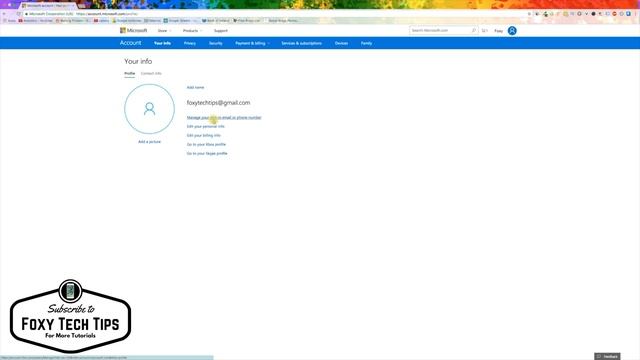Open the Store dropdown menu
The height and width of the screenshot is (360, 640).
click(x=164, y=31)
